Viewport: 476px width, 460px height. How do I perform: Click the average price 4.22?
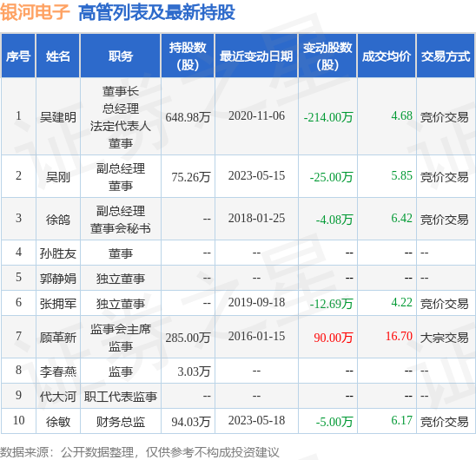[x=401, y=302]
